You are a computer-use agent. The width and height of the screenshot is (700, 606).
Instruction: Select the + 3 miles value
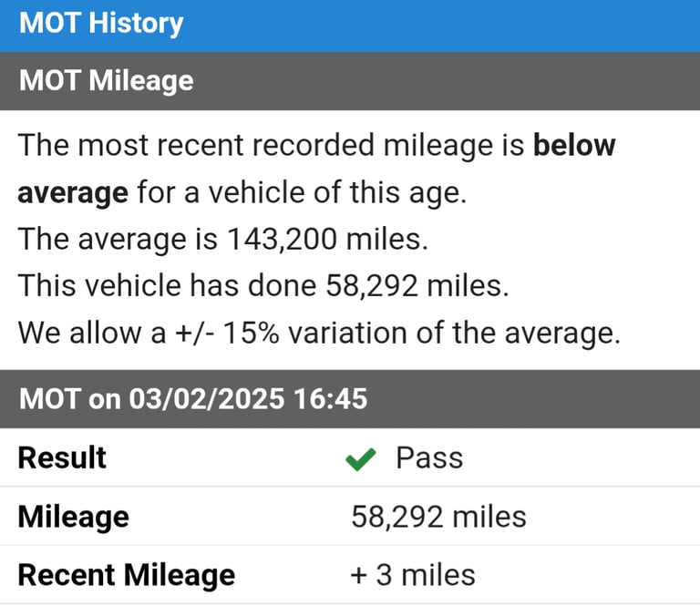click(413, 575)
